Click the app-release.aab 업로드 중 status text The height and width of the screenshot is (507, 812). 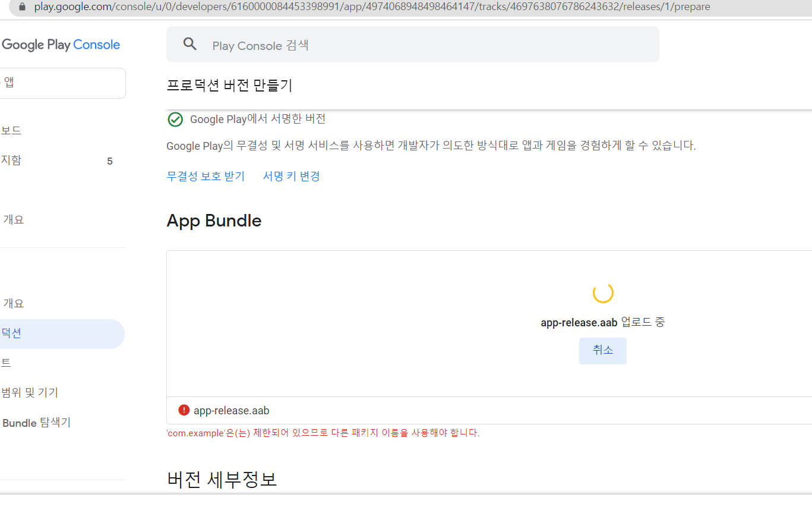pyautogui.click(x=603, y=322)
